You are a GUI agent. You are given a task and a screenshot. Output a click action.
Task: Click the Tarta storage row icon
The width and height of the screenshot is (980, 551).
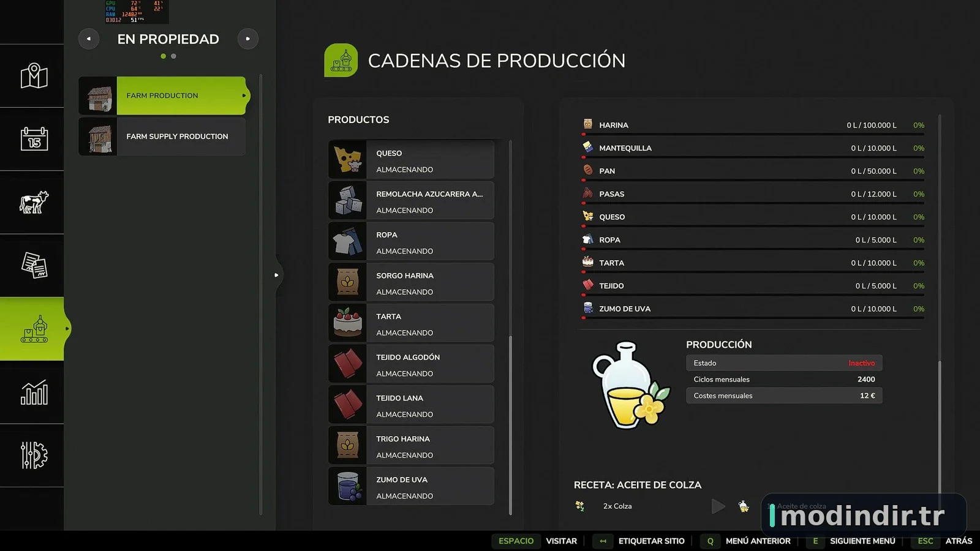pos(588,262)
